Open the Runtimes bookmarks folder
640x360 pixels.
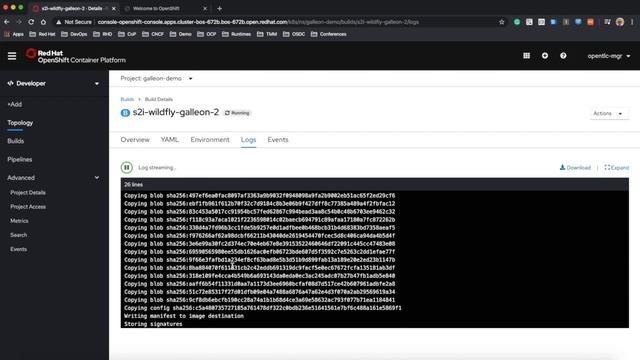(237, 34)
